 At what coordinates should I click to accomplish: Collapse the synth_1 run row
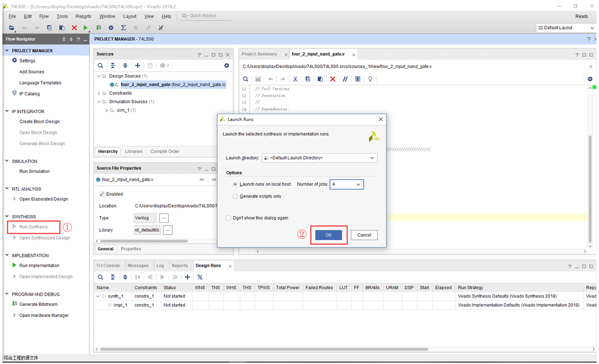[99, 296]
